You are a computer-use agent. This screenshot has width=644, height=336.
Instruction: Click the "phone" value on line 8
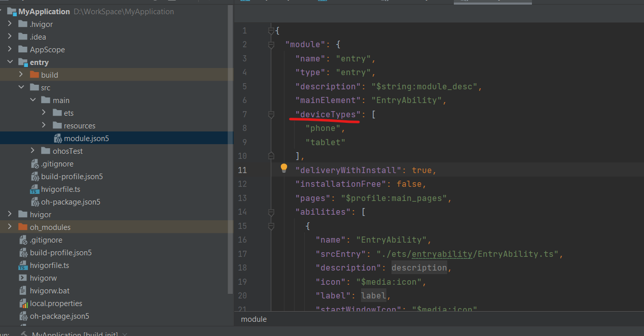323,128
